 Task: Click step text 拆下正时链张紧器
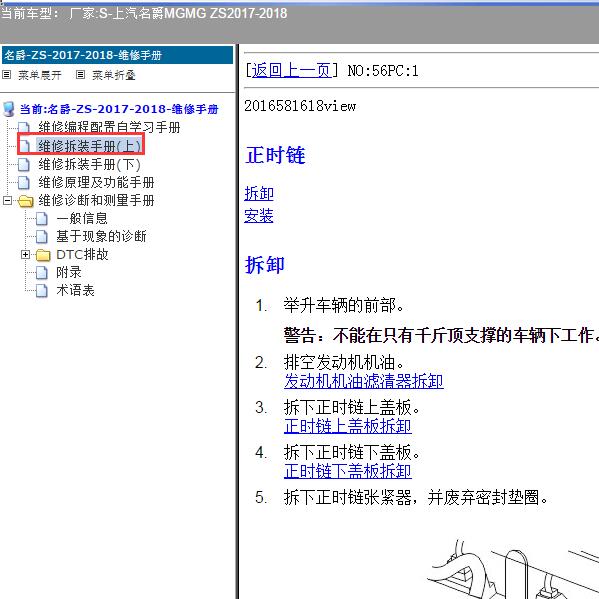(416, 497)
